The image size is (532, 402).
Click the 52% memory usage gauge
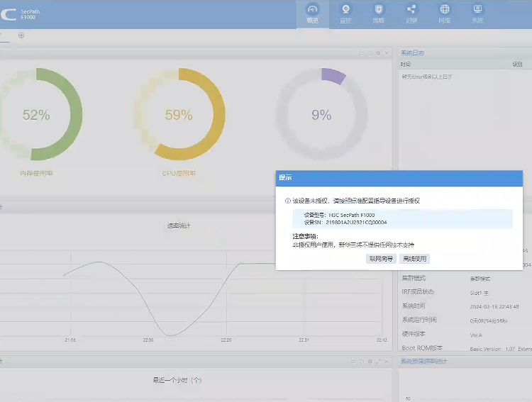click(x=35, y=115)
